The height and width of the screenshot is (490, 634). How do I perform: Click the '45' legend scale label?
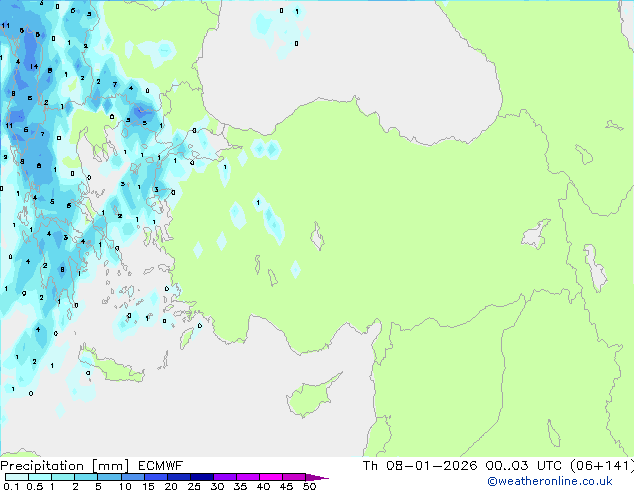pyautogui.click(x=286, y=486)
